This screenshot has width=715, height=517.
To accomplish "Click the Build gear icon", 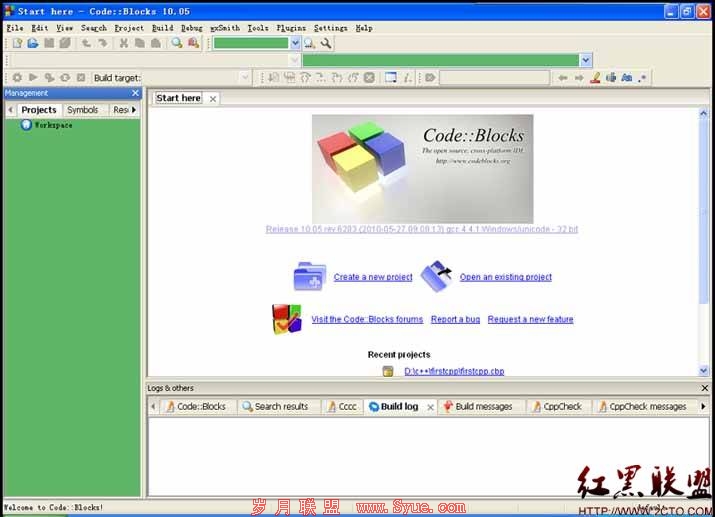I will tap(17, 78).
